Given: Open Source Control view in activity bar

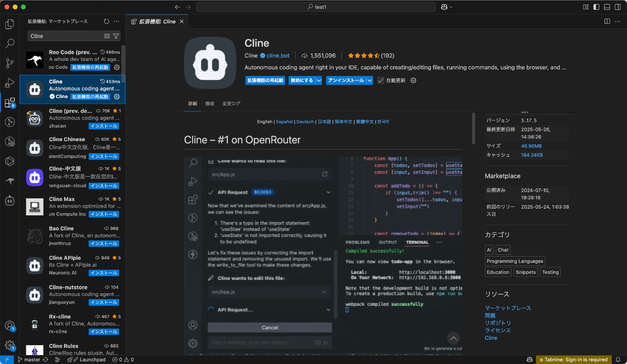Looking at the screenshot, I should [x=10, y=63].
